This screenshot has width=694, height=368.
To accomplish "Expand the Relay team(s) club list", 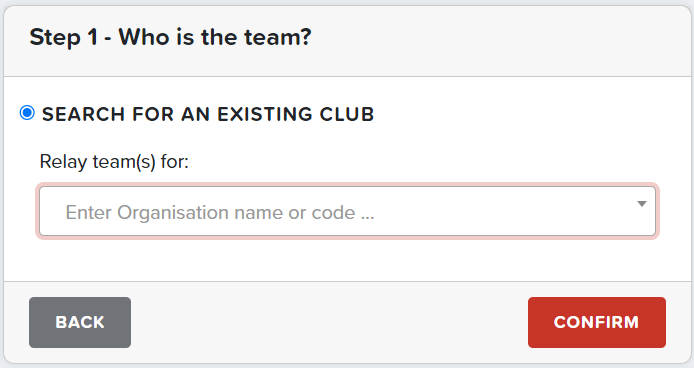I will click(x=642, y=204).
